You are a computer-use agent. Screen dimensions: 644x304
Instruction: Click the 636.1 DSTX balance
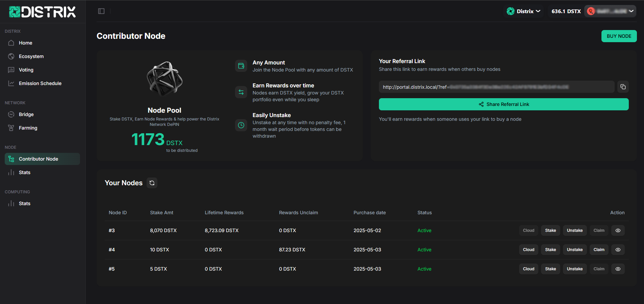566,11
